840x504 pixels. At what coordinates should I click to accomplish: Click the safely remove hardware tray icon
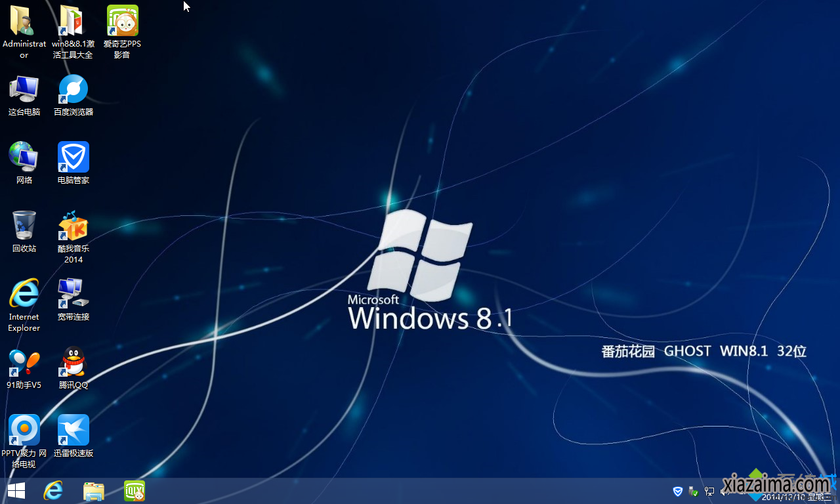tap(694, 491)
